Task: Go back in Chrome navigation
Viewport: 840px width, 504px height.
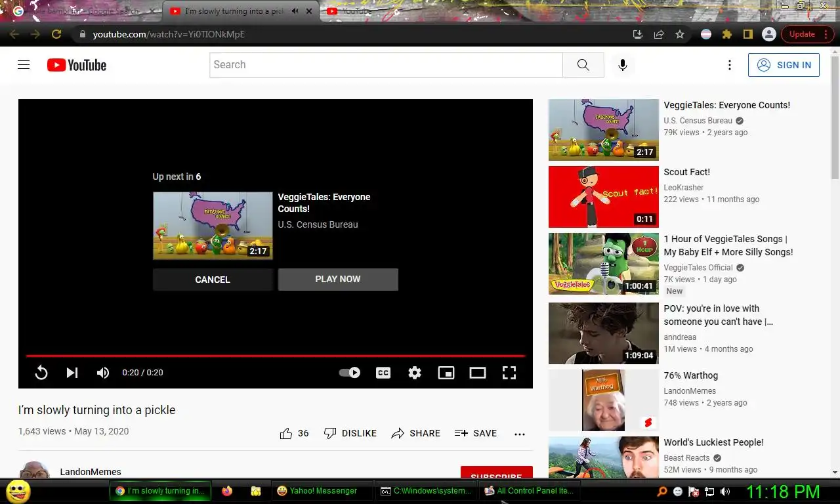Action: click(x=14, y=34)
